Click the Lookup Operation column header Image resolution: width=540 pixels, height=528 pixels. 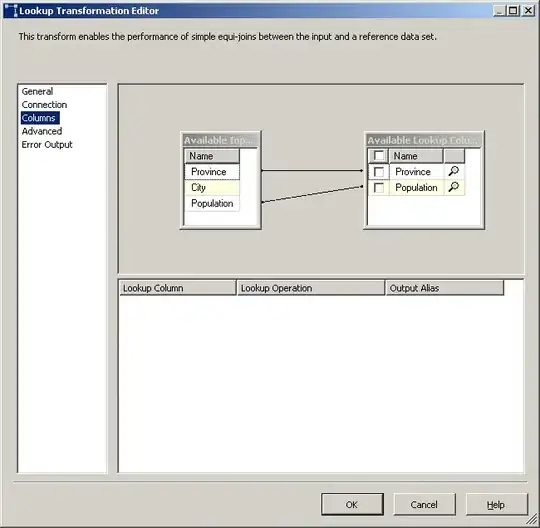click(311, 288)
